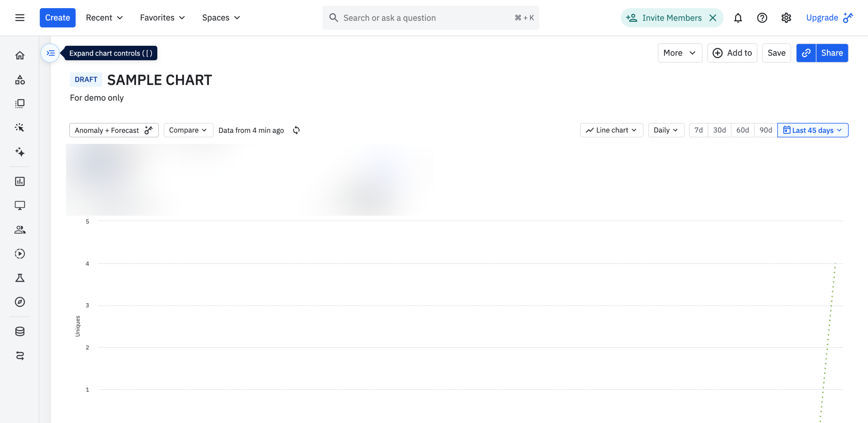
Task: Click the home icon in sidebar
Action: pos(20,55)
